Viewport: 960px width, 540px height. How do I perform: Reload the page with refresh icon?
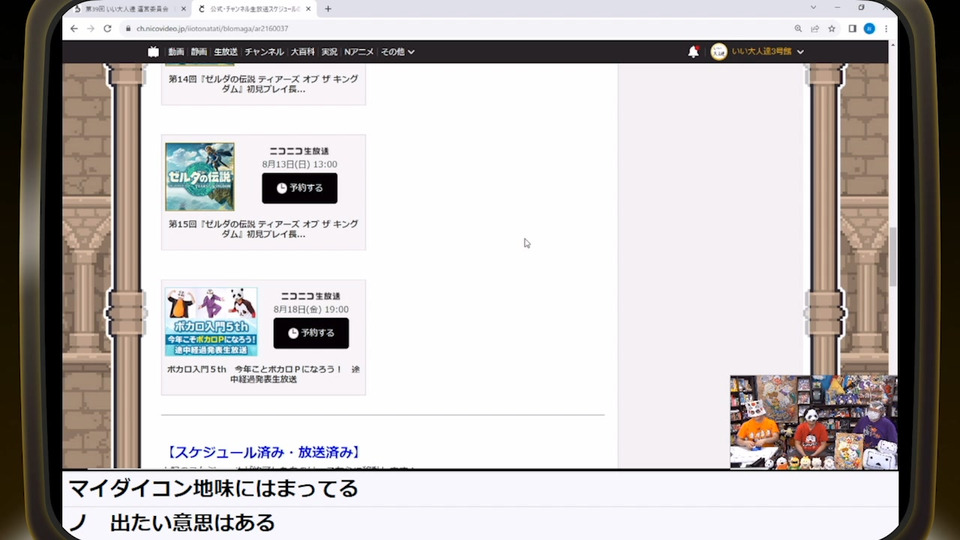[x=107, y=29]
